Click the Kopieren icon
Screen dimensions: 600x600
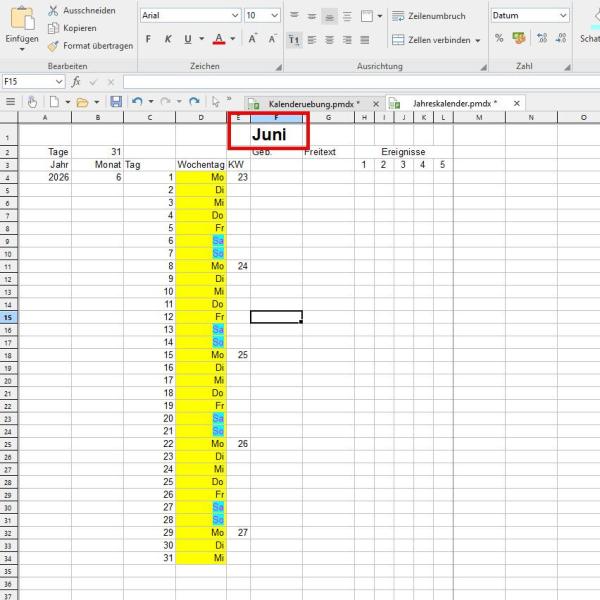(x=53, y=28)
